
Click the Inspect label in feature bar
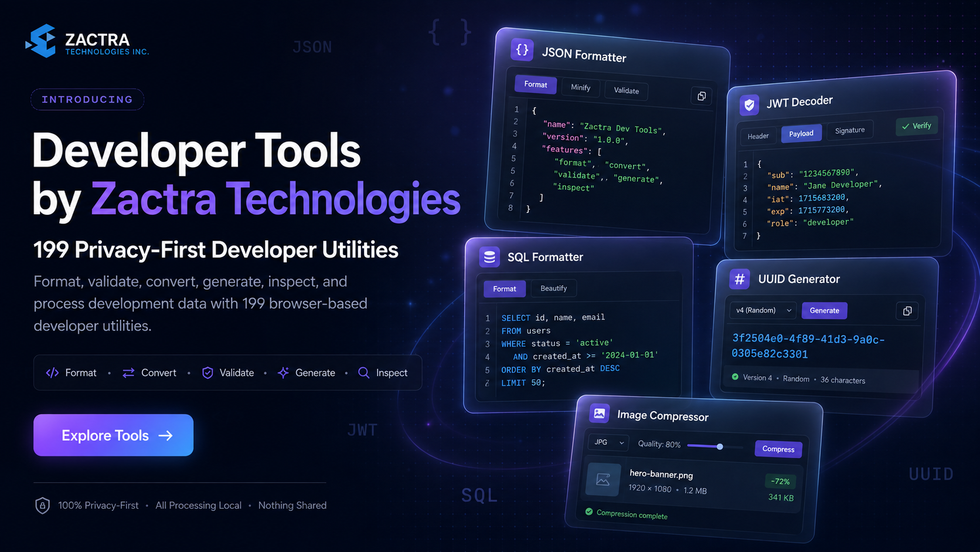(x=392, y=373)
